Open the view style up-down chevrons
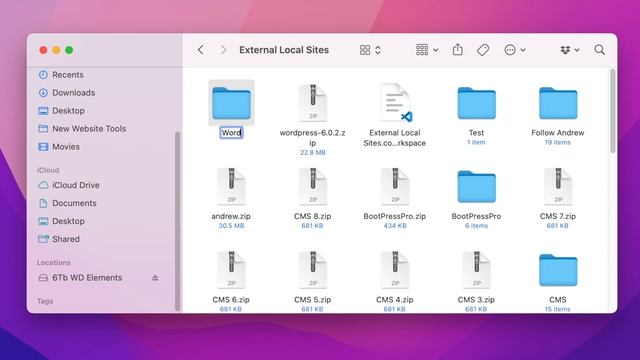Image resolution: width=640 pixels, height=360 pixels. (378, 50)
